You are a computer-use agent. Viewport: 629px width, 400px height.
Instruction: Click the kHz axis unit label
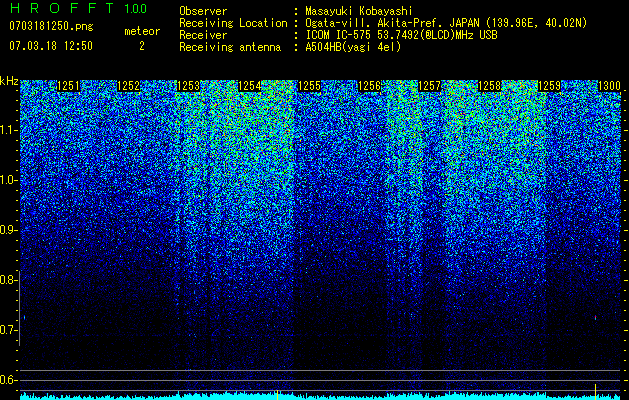point(9,81)
